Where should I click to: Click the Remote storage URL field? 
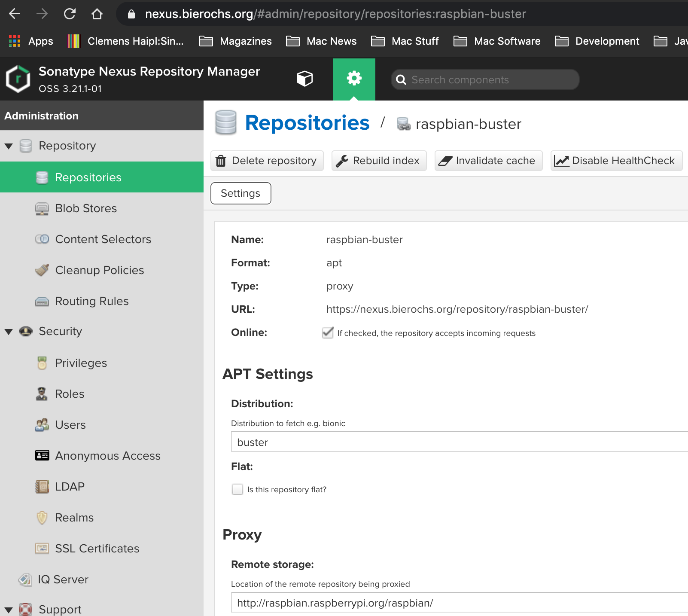pos(460,603)
